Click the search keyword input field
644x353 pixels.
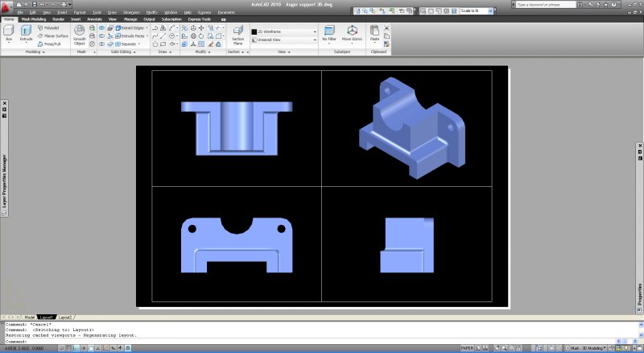point(546,5)
